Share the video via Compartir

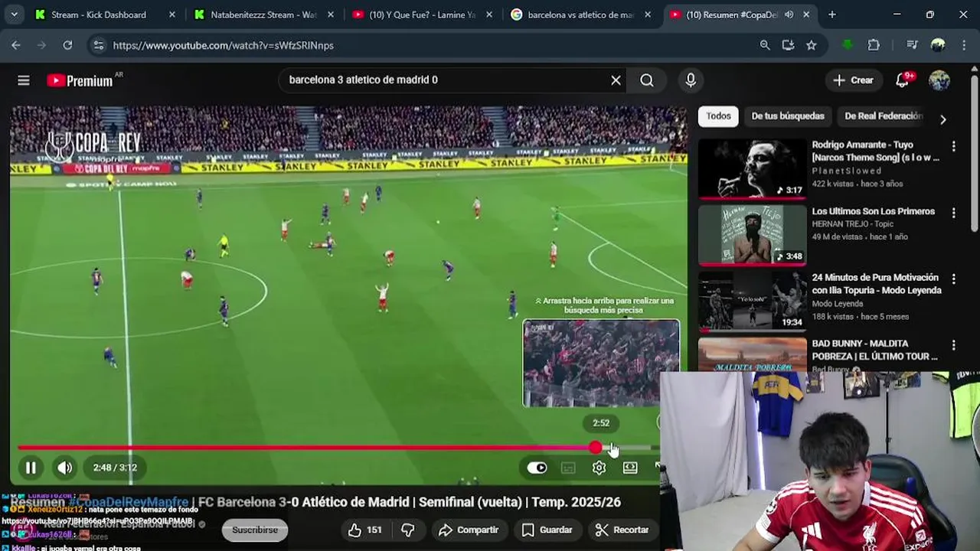click(x=468, y=530)
